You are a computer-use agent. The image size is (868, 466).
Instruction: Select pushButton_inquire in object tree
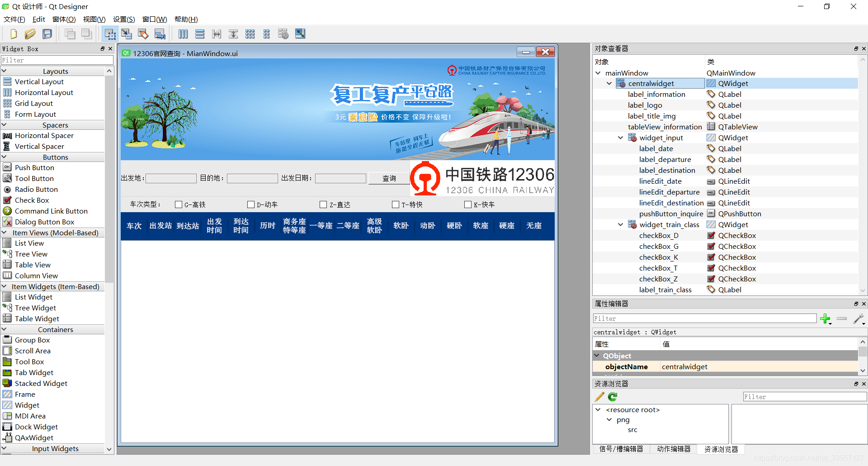pyautogui.click(x=671, y=214)
